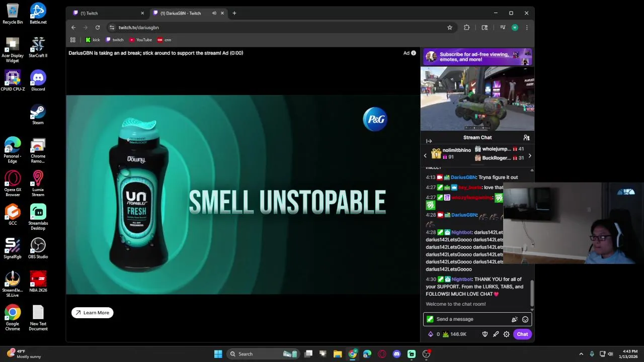Image resolution: width=644 pixels, height=362 pixels.
Task: Open new browser tab
Action: [x=234, y=13]
